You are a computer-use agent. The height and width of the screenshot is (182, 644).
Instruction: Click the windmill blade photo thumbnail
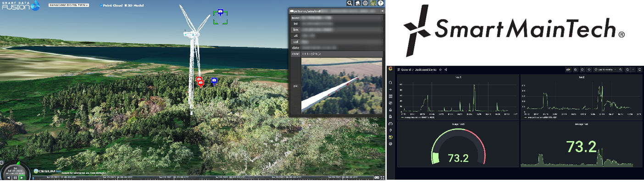tap(342, 85)
